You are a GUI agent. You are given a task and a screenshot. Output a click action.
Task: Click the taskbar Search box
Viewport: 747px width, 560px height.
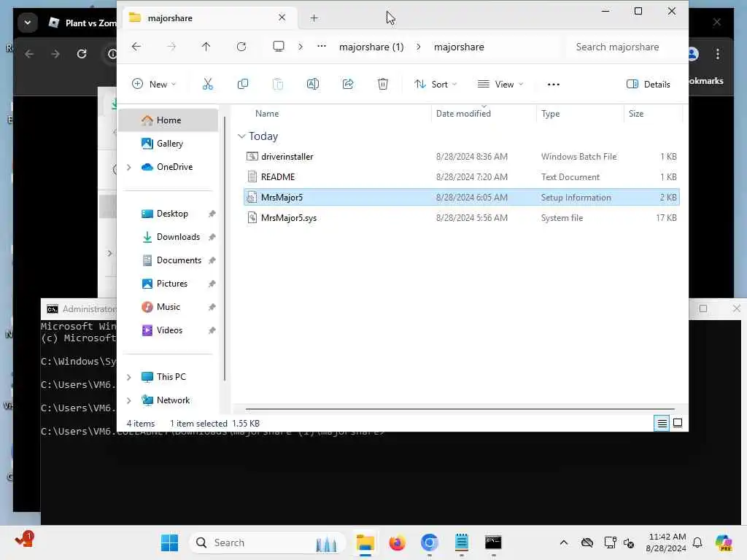tap(268, 542)
